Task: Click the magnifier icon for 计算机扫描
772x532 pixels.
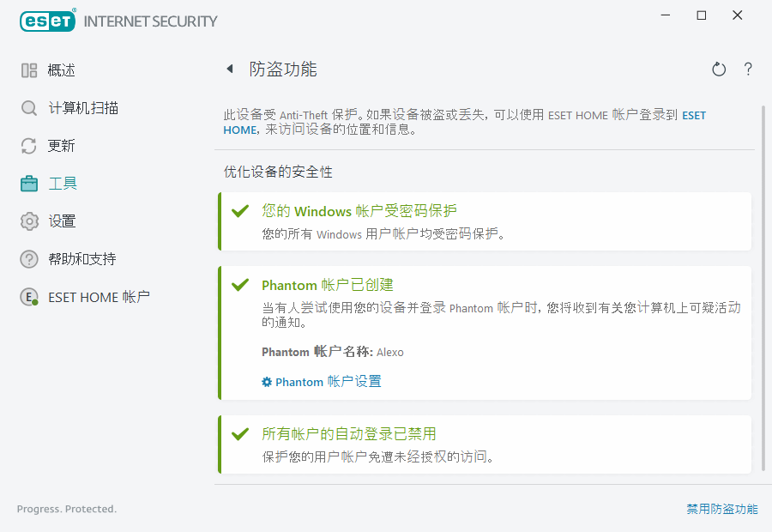Action: pyautogui.click(x=29, y=108)
